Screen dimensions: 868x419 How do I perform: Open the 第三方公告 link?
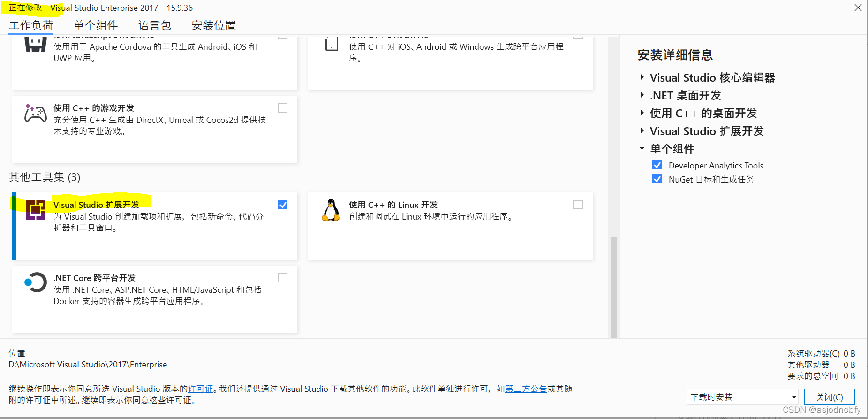526,389
